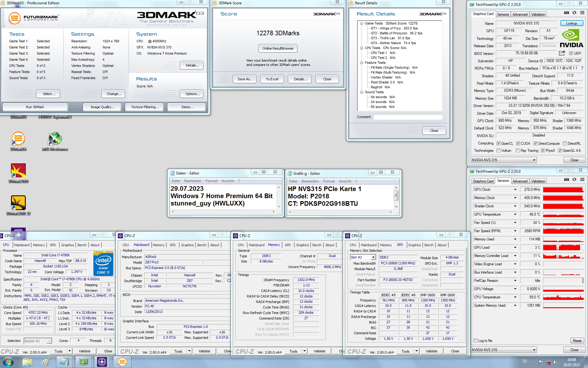Open the GPU-Z hamburger menu in Graphics Card window
The width and height of the screenshot is (588, 368).
(x=582, y=13)
